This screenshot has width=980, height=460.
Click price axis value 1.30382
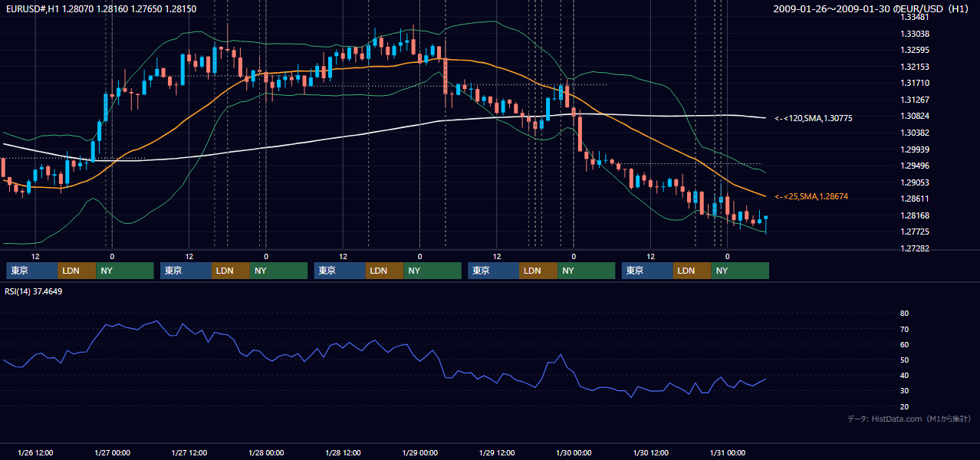(915, 133)
